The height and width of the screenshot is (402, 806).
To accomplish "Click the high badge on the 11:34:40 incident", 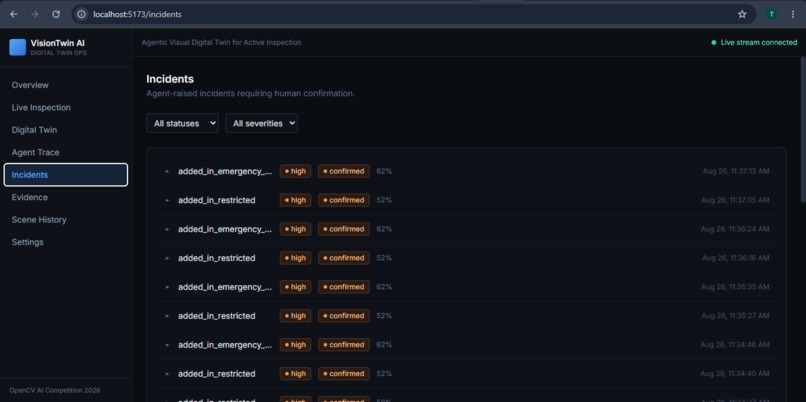I will (x=296, y=374).
